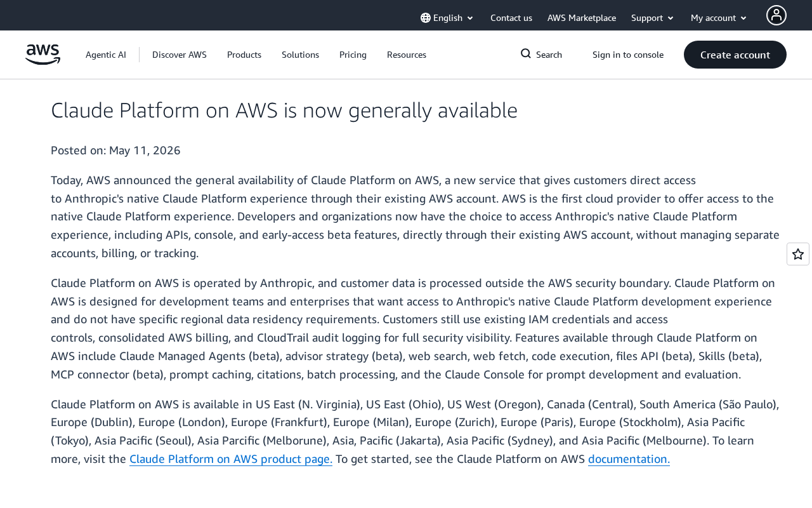Click the globe language icon
The image size is (812, 508).
426,18
